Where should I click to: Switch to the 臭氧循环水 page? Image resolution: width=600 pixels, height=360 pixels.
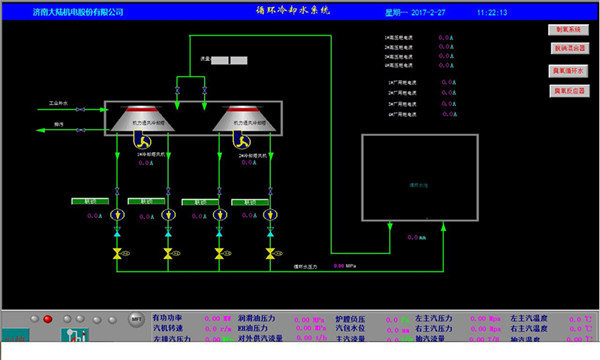point(568,71)
